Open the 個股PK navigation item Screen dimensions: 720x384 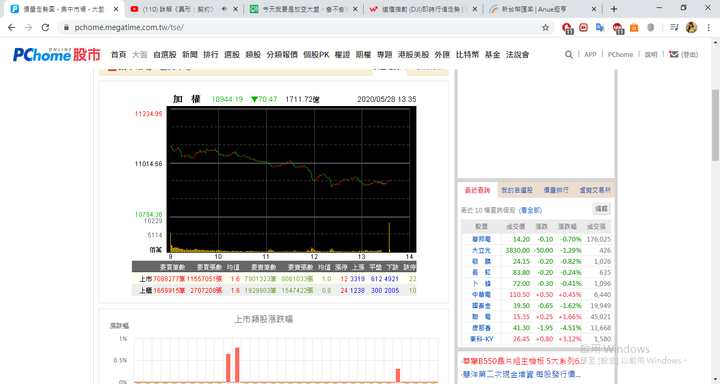(x=316, y=55)
